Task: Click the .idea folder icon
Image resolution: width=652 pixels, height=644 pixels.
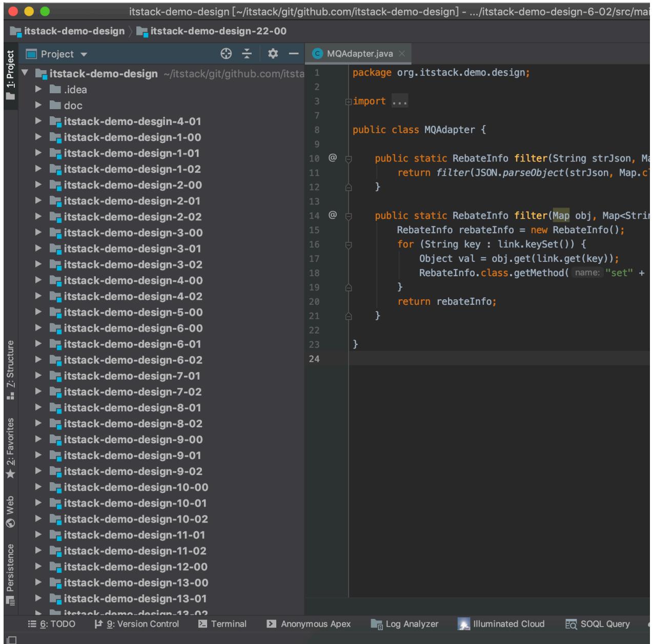Action: tap(55, 90)
